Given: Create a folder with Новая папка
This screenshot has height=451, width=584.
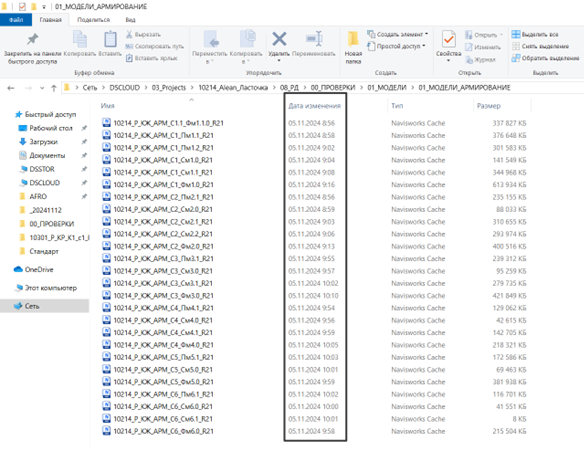Looking at the screenshot, I should coord(353,48).
